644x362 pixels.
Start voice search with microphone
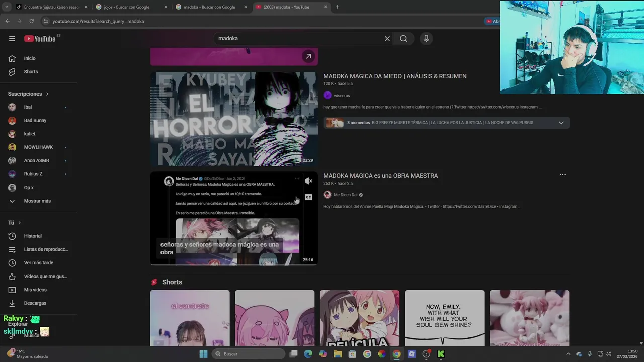point(426,39)
